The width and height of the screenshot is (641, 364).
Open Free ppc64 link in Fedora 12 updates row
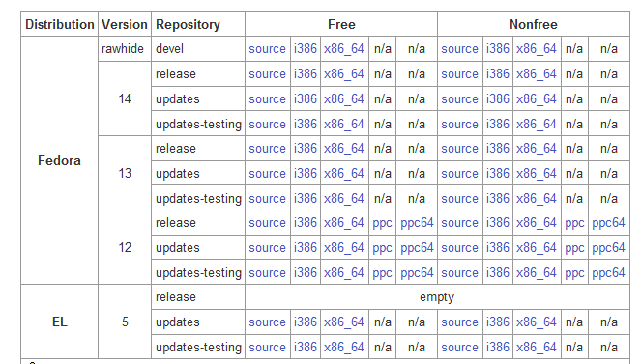417,248
